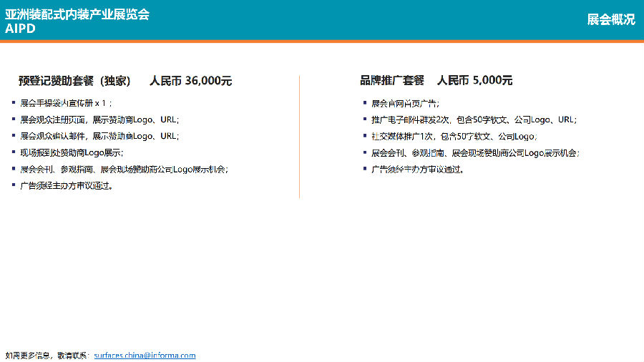Select the 推广电子邮件群发2次 bullet line
Image resolution: width=644 pixels, height=362 pixels.
[474, 119]
